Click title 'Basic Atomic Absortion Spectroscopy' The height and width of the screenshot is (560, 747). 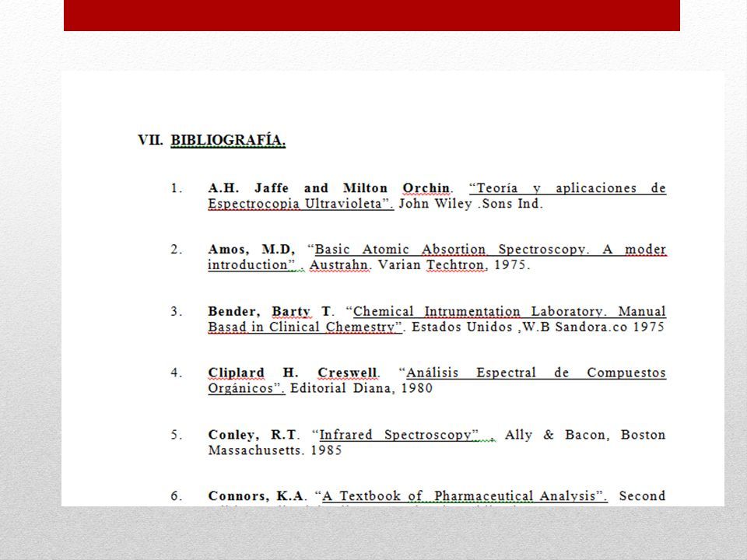point(451,249)
